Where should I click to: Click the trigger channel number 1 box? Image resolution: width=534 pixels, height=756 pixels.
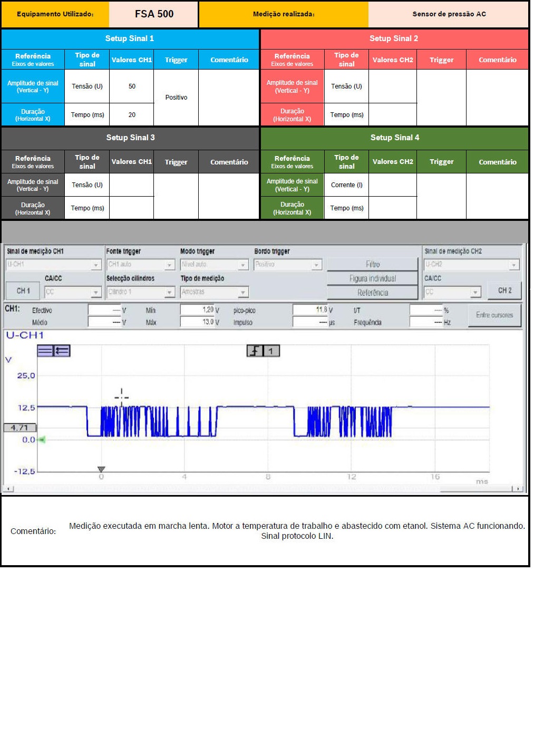click(x=271, y=351)
